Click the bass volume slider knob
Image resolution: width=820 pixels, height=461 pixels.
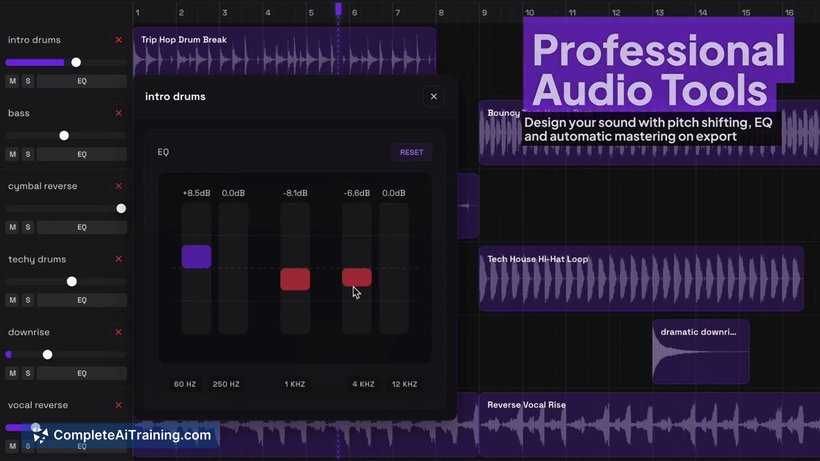[x=64, y=135]
